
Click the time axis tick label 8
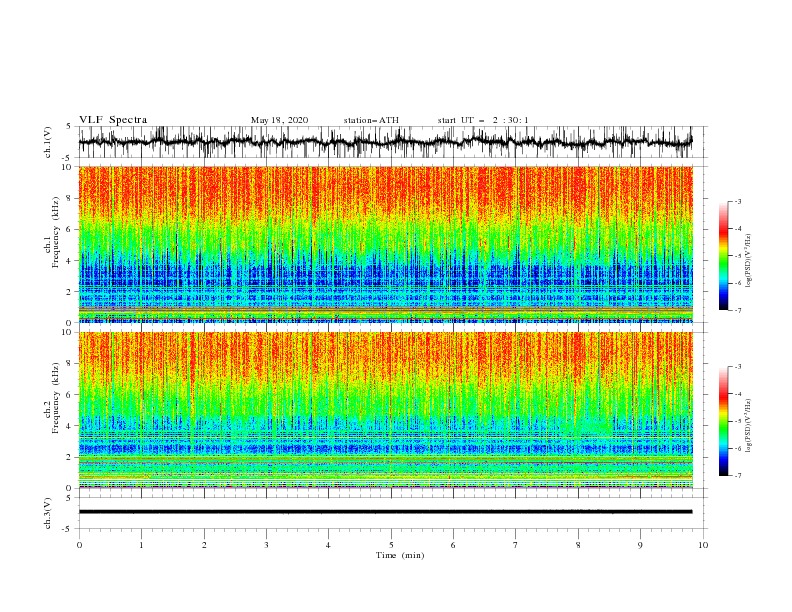[x=578, y=545]
